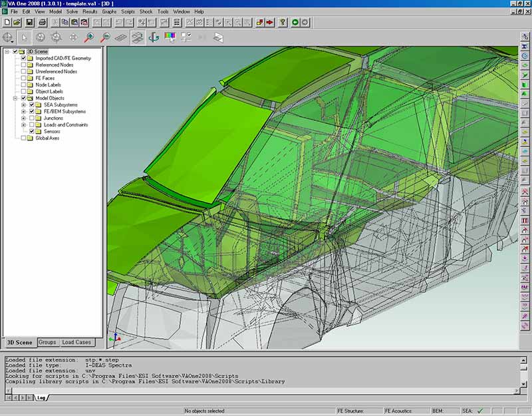The image size is (532, 416).
Task: Open the color contour display swatch icon
Action: [170, 37]
